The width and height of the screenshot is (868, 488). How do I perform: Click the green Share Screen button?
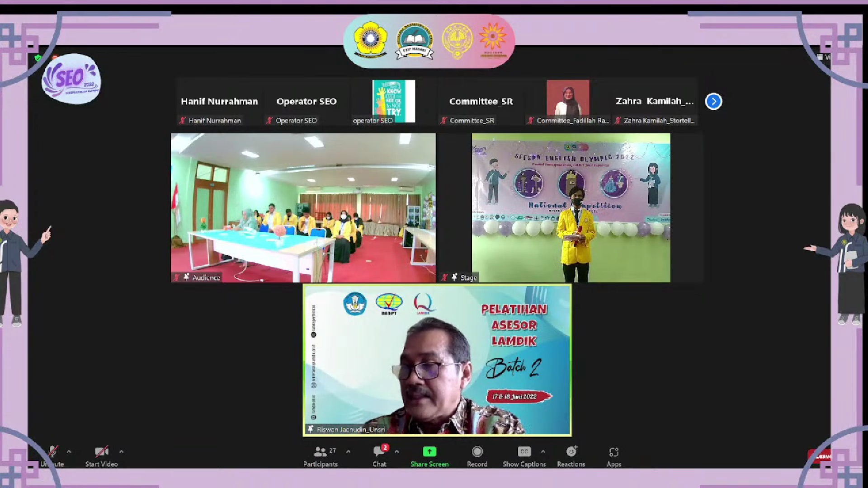[x=429, y=456]
